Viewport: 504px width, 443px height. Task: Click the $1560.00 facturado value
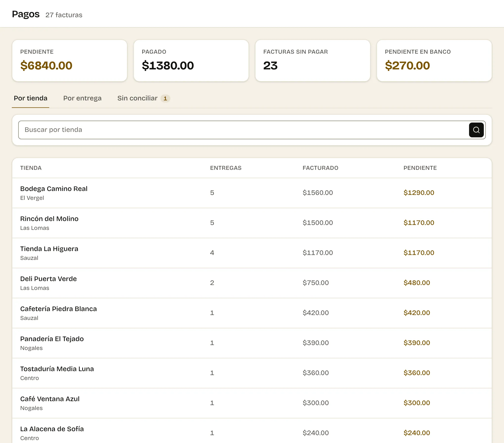[x=318, y=193]
